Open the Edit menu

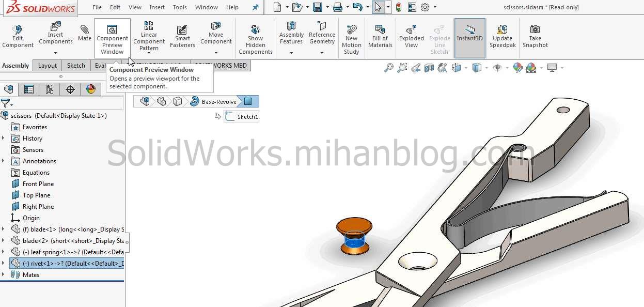pyautogui.click(x=115, y=7)
